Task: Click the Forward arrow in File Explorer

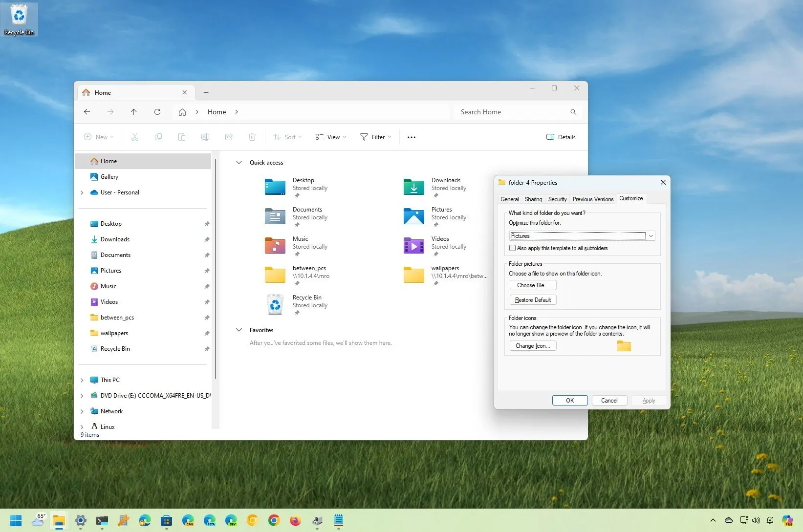Action: point(110,112)
